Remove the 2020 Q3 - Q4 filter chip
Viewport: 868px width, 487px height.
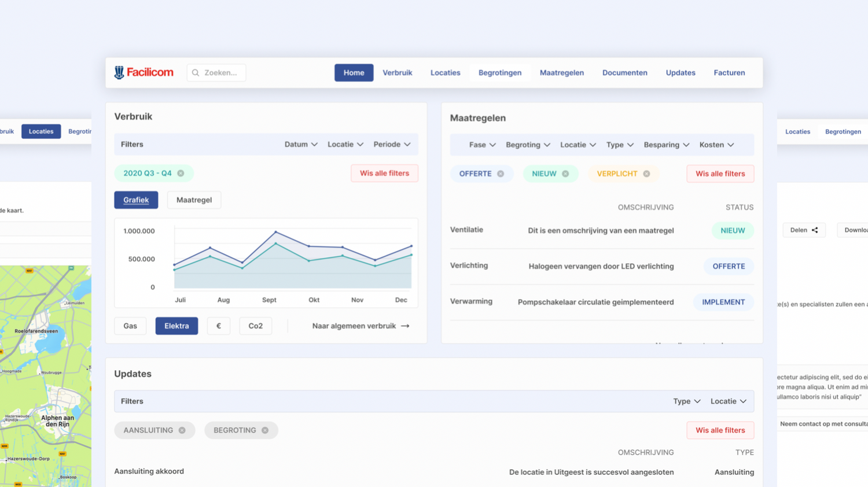181,174
